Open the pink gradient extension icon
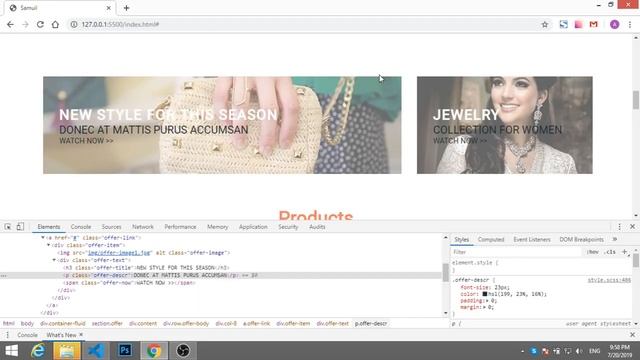The image size is (640, 360). 578,24
